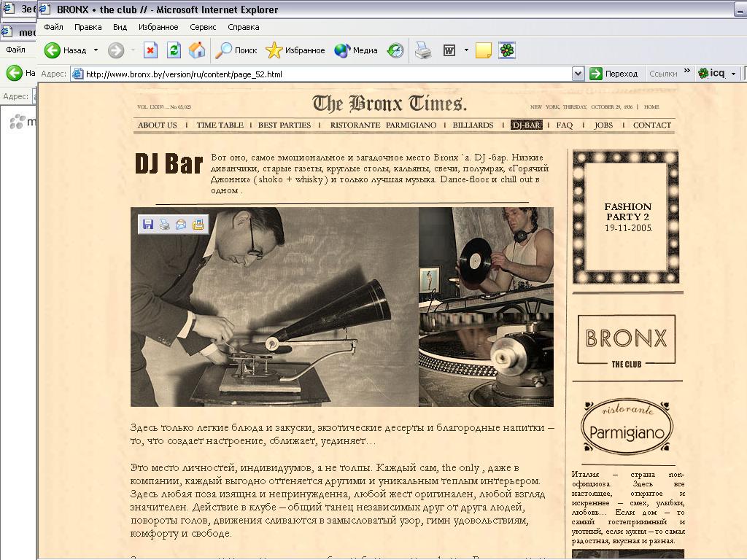Open Избранное menu in menu bar

pyautogui.click(x=158, y=27)
